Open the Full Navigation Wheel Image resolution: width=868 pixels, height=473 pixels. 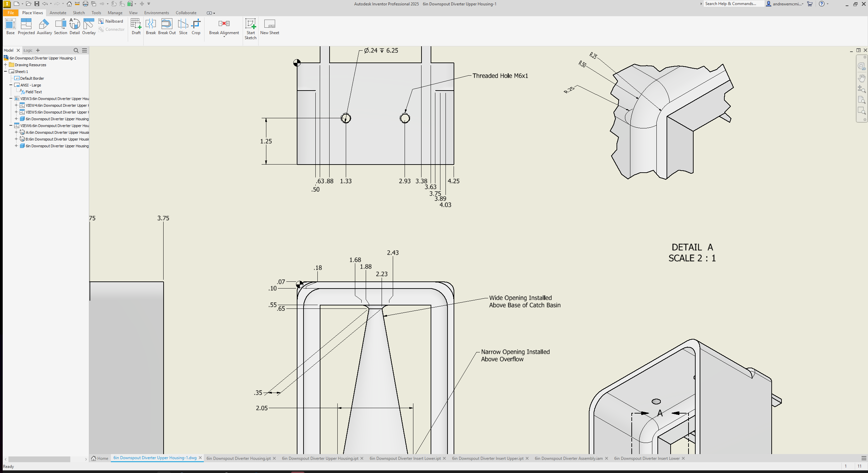[861, 66]
